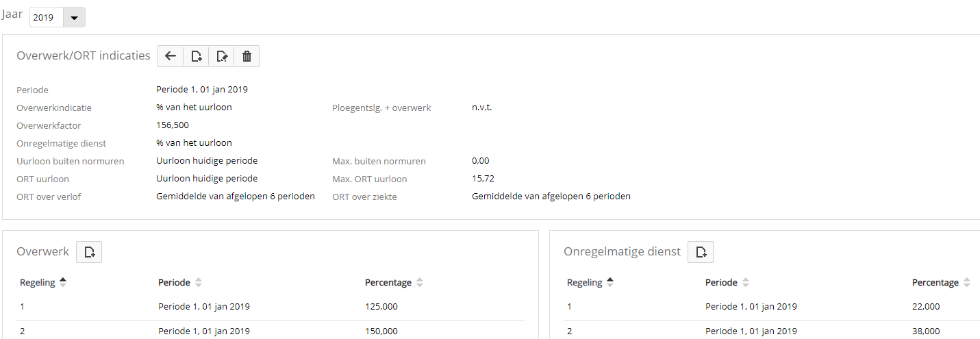Add new entry in Overwerk panel
This screenshot has height=339, width=980.
coord(89,252)
